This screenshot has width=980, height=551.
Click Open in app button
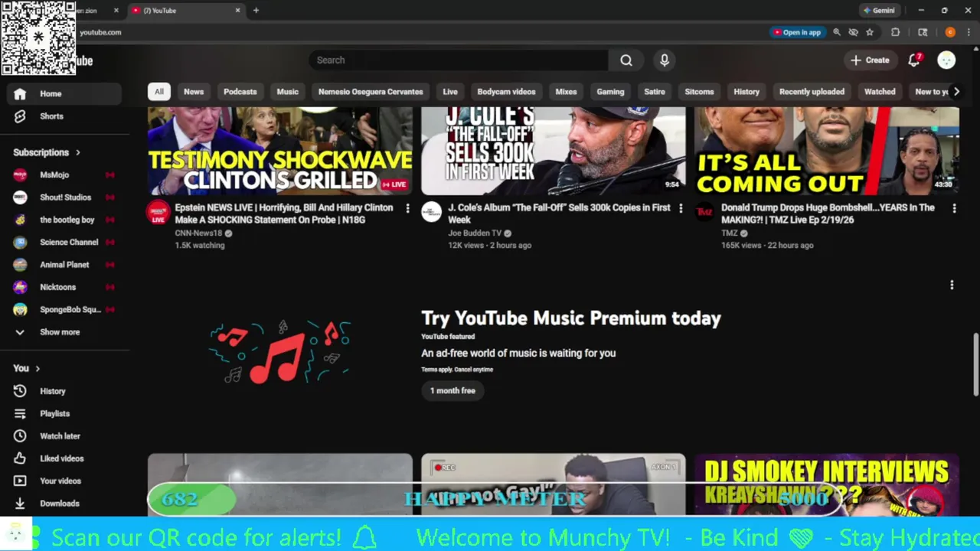click(x=797, y=32)
